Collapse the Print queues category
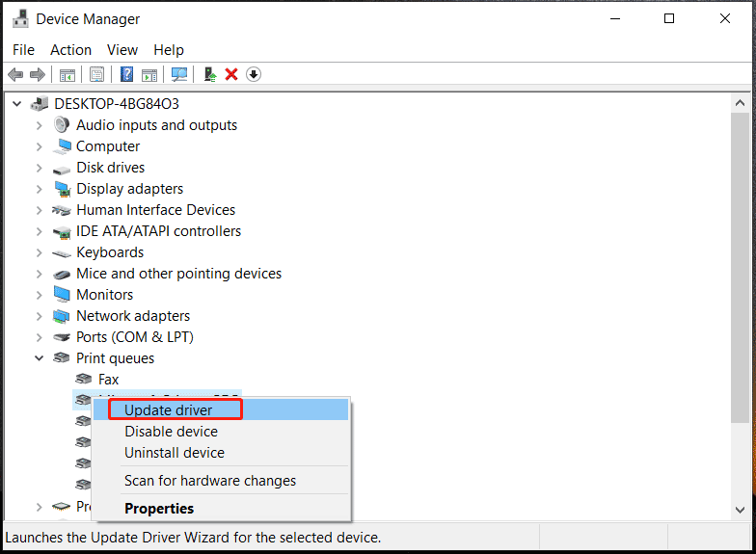Viewport: 756px width, 554px height. [x=39, y=358]
